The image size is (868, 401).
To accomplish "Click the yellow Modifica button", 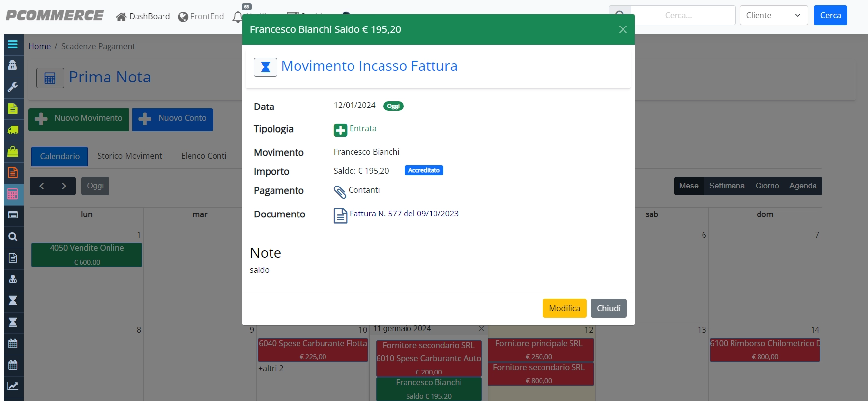I will point(565,308).
